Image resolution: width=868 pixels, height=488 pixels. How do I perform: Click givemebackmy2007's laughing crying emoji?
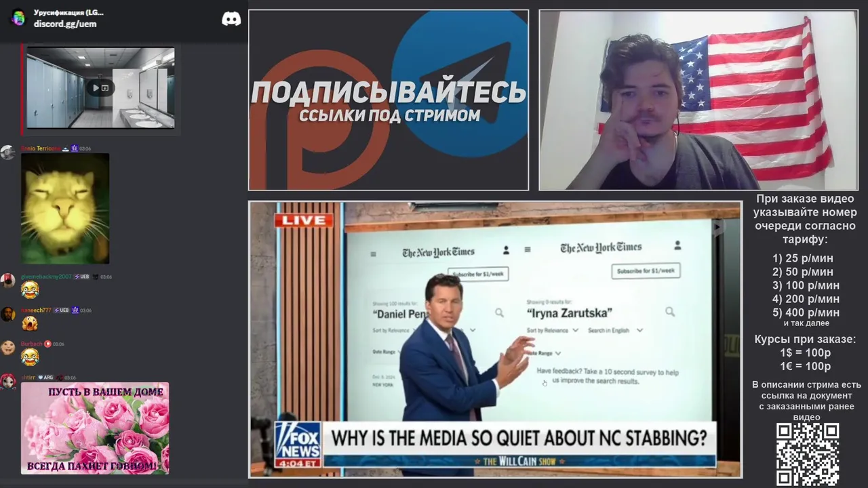tap(30, 290)
